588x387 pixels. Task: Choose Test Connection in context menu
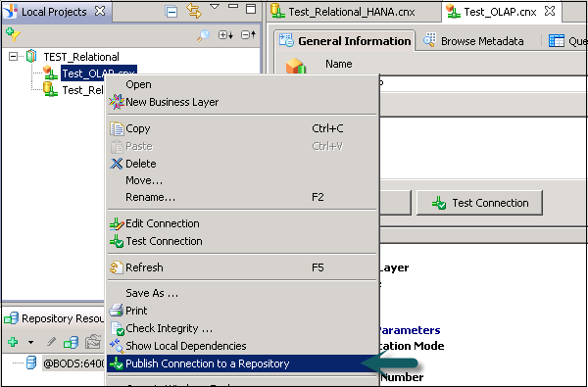click(x=242, y=241)
